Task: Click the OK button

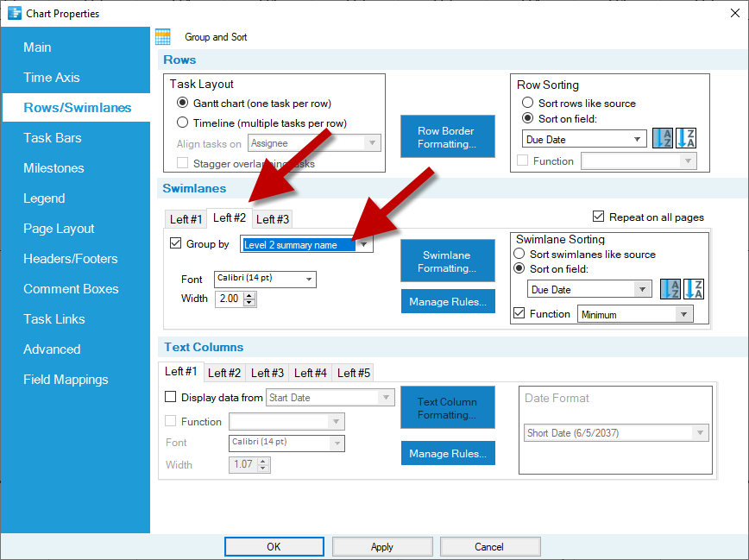Action: coord(274,546)
